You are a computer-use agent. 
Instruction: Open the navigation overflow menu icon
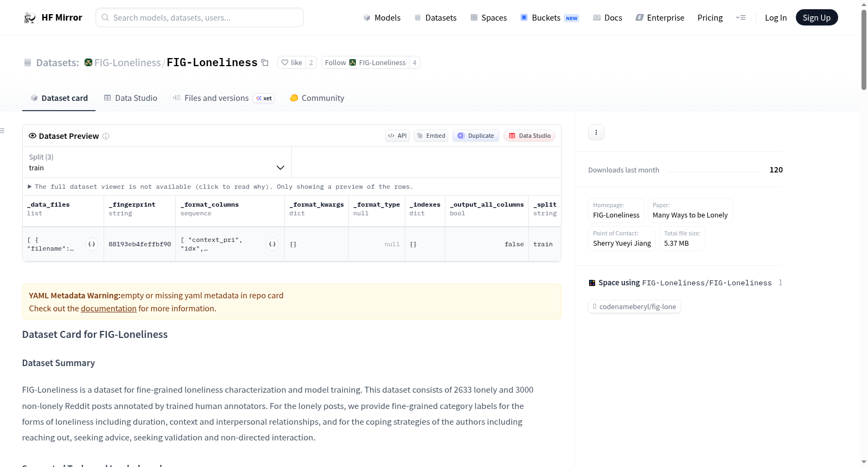click(x=741, y=17)
